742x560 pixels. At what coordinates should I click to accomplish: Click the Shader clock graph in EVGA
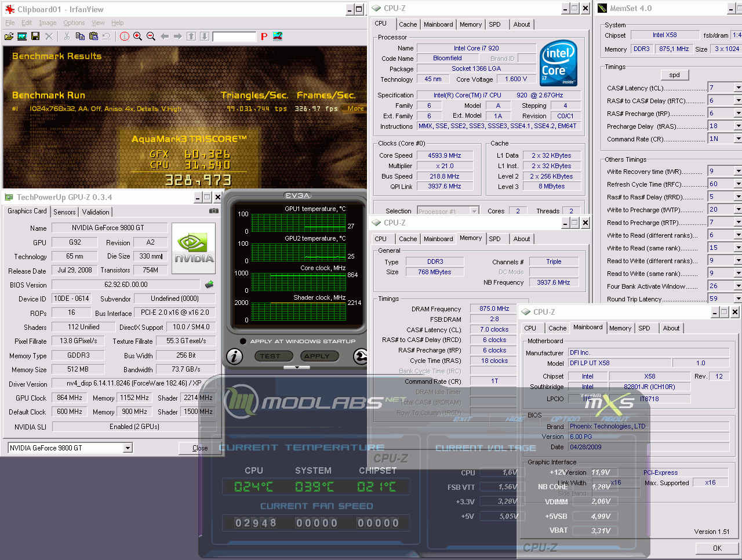298,311
